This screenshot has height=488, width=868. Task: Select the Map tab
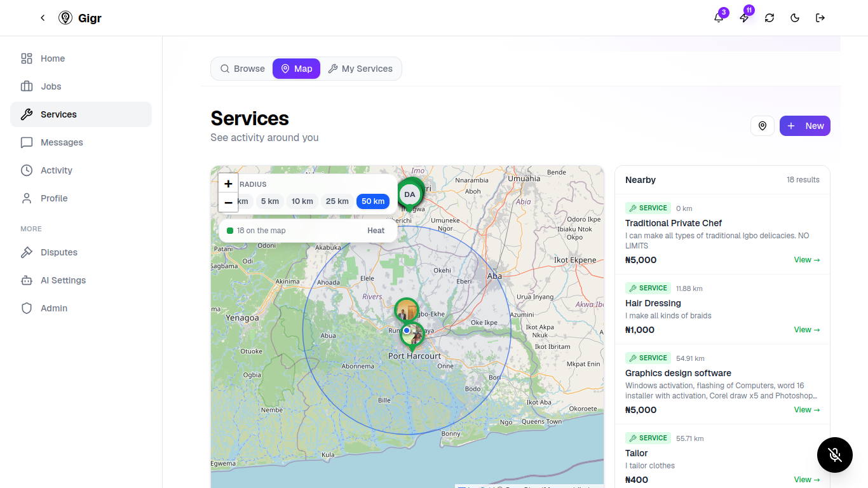click(x=297, y=69)
